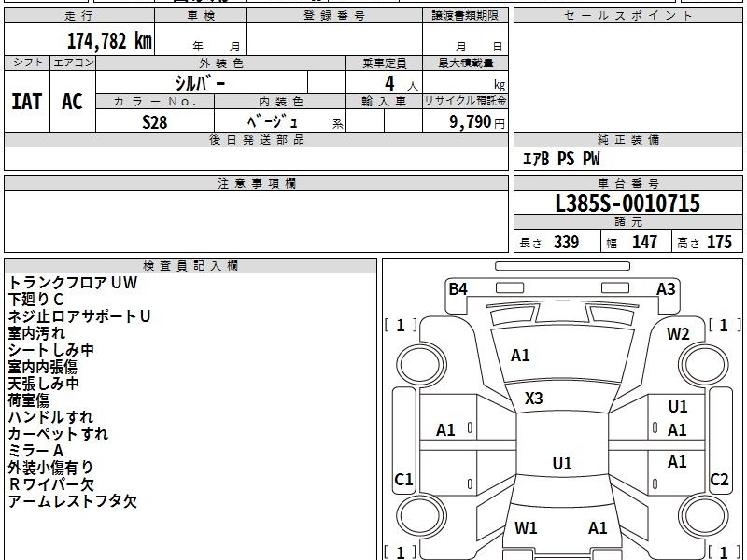The height and width of the screenshot is (560, 747).
Task: Select the equipment text エアB PS PW
Action: pyautogui.click(x=561, y=159)
